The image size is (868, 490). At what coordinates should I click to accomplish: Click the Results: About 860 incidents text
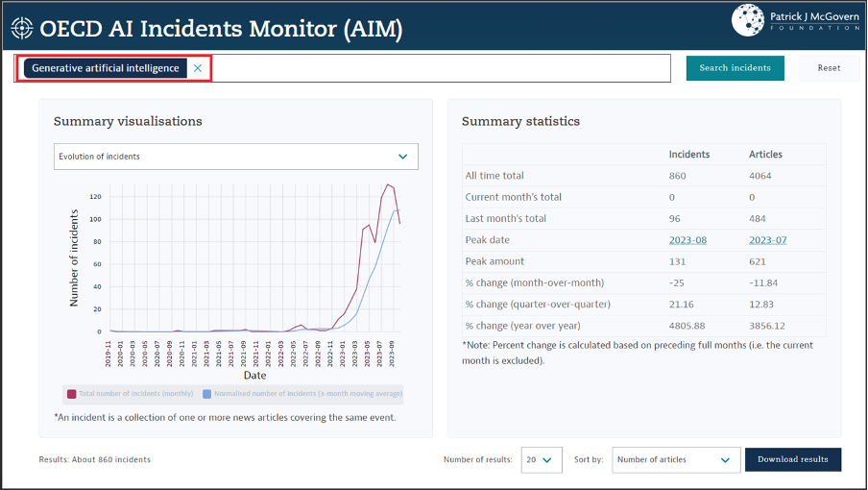95,459
